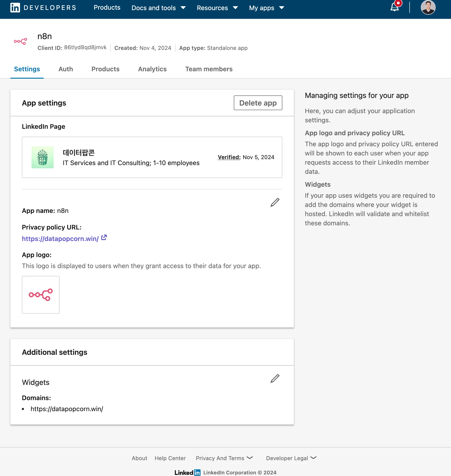Click LinkedIn Corporation © 2024 text
The width and height of the screenshot is (451, 476).
coord(240,472)
